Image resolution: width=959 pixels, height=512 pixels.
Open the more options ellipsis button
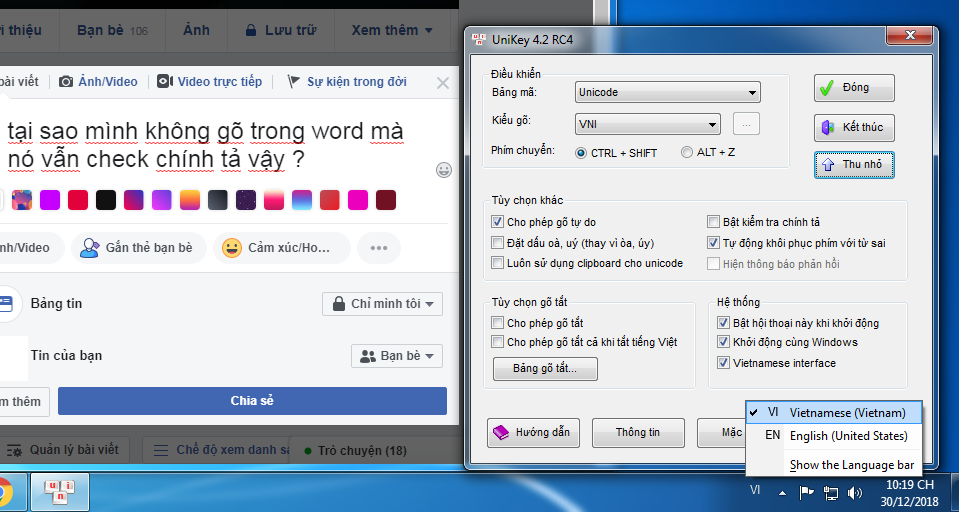click(379, 248)
